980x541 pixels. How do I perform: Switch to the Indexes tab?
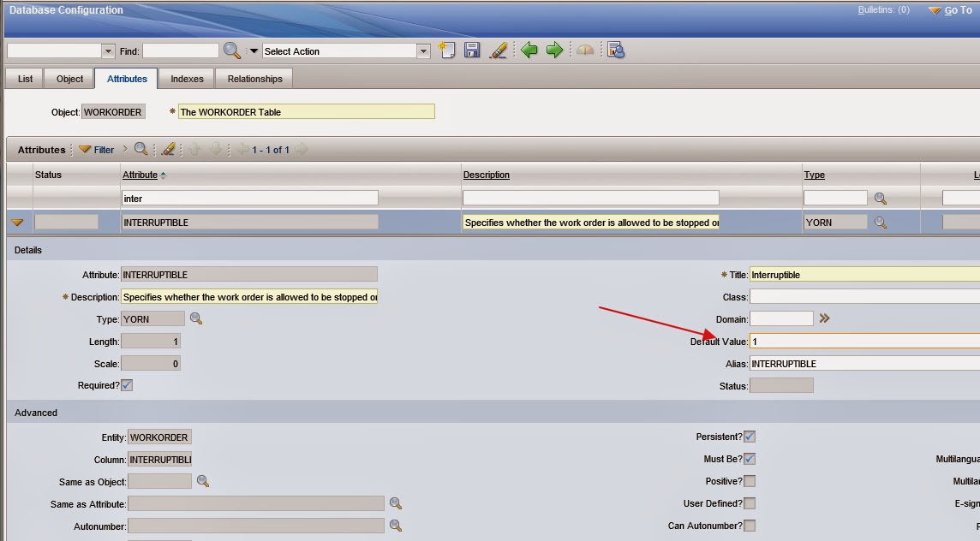(187, 79)
